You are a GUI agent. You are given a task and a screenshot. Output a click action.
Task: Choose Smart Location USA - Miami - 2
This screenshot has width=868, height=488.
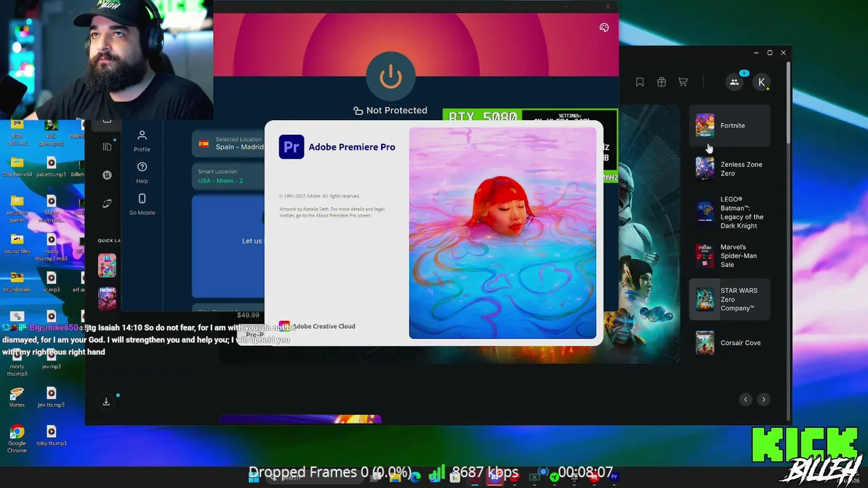click(x=229, y=176)
